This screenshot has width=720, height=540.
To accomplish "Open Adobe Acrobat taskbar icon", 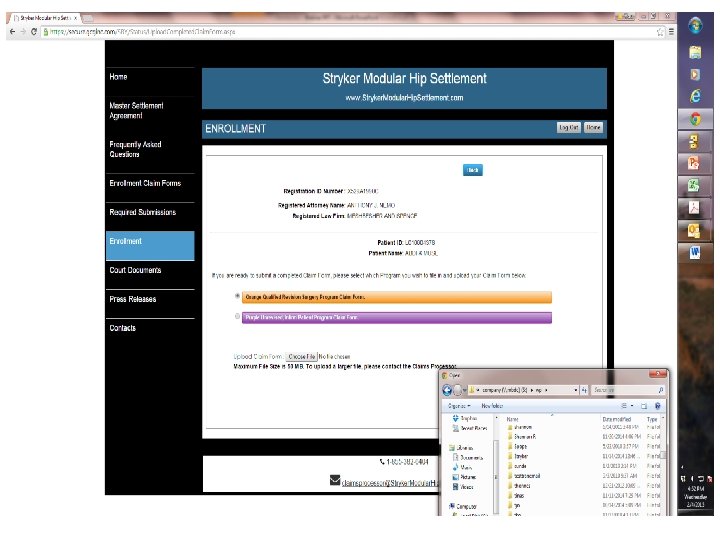I will pos(693,208).
